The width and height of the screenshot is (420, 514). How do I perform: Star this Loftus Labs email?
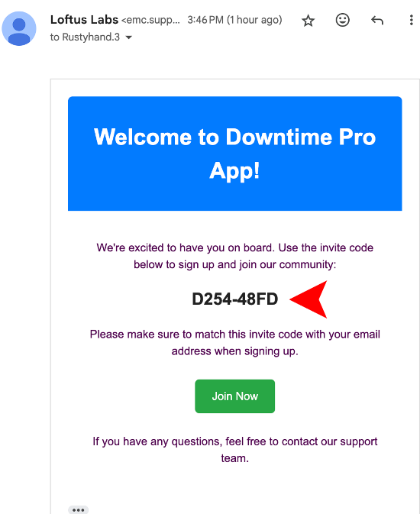point(309,21)
